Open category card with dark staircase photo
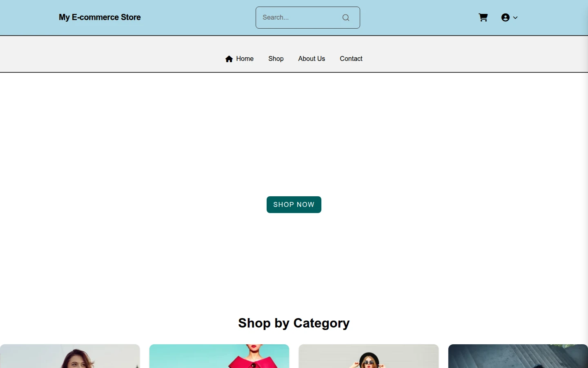This screenshot has width=588, height=368. coord(518,356)
